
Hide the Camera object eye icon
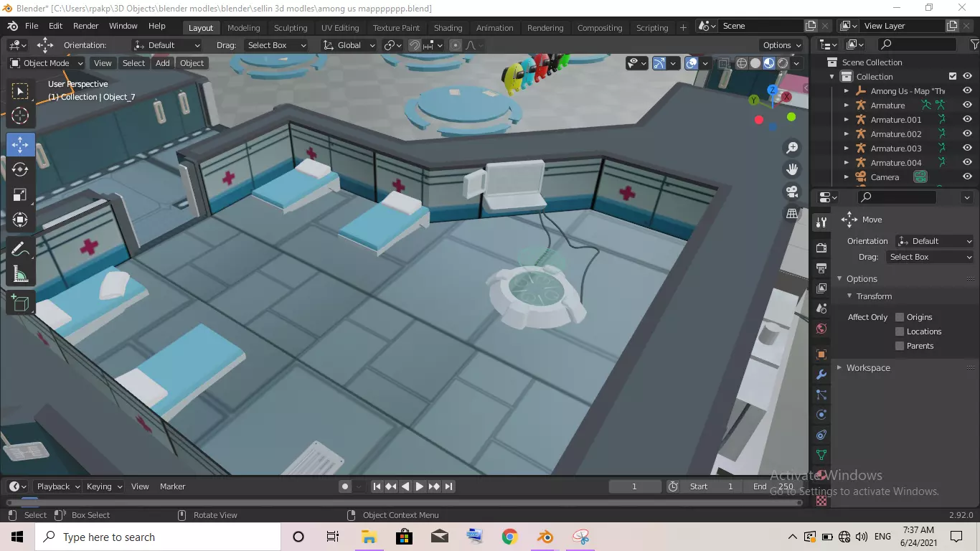pos(968,177)
